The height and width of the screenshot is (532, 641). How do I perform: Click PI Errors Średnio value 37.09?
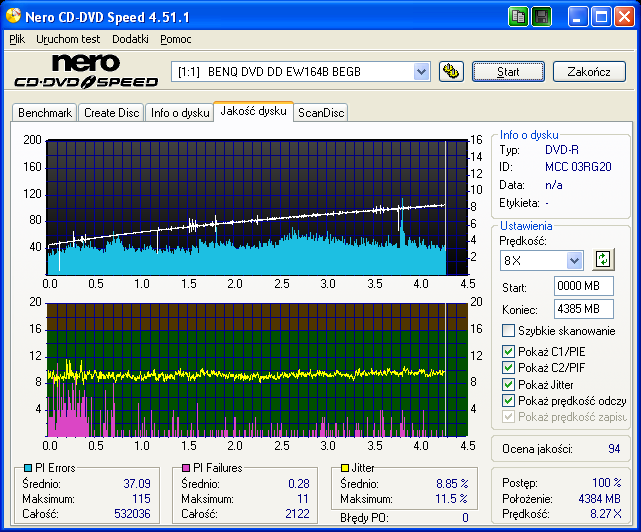[137, 484]
